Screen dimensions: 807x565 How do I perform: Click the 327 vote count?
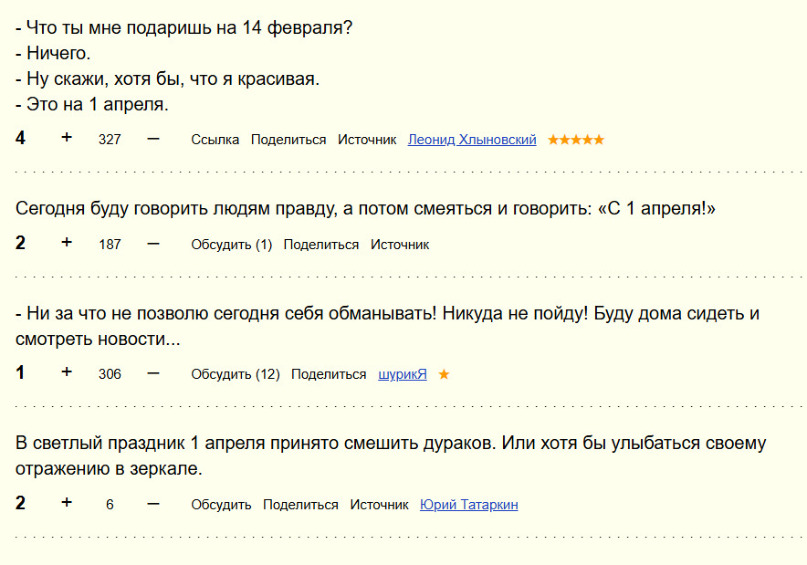click(x=110, y=140)
